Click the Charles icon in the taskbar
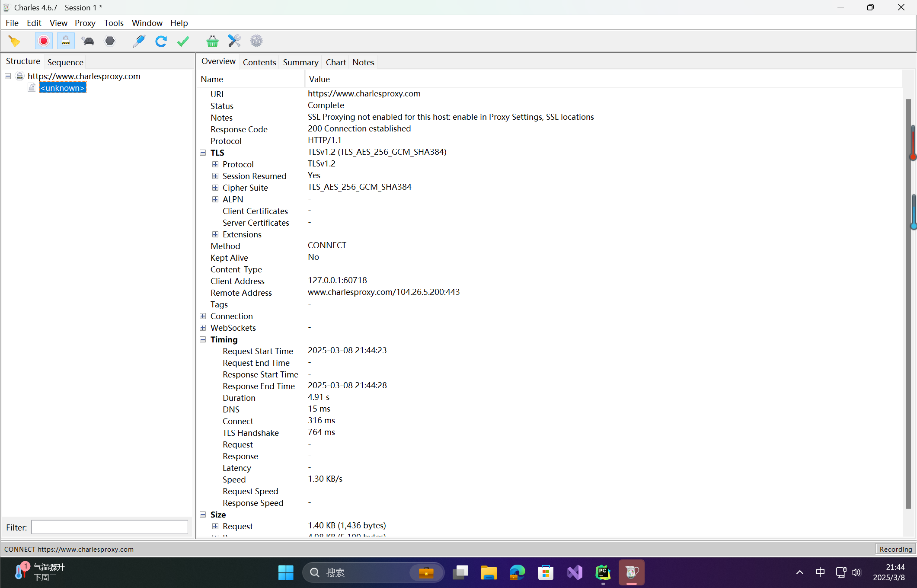This screenshot has width=917, height=588. point(632,572)
